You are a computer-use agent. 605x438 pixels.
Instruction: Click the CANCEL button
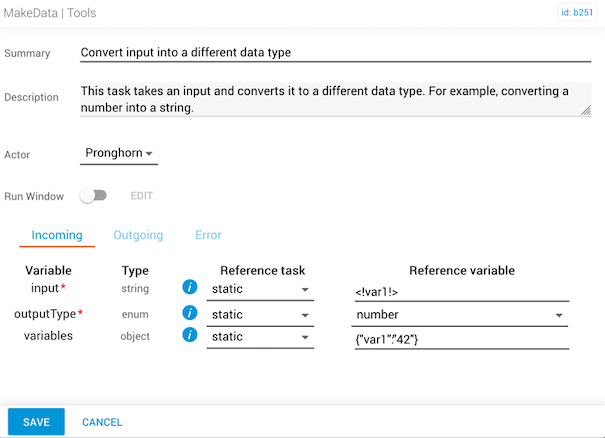[x=102, y=422]
